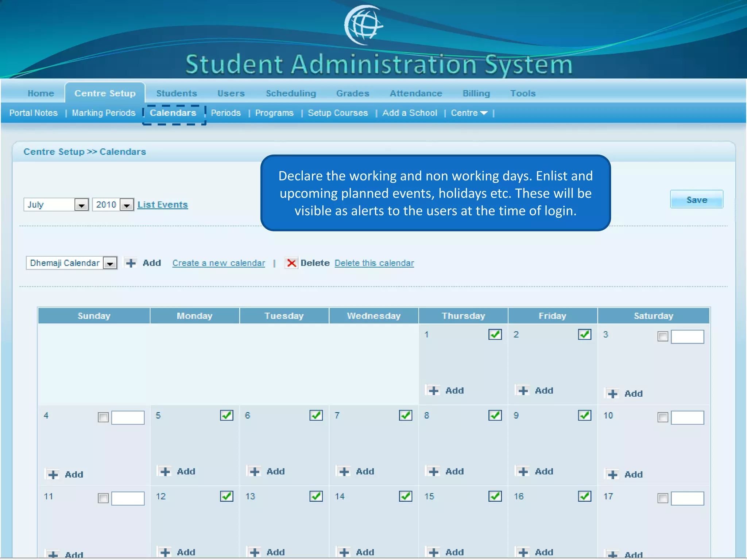Click the plus icon beside Create a new calendar
Image resolution: width=747 pixels, height=560 pixels.
coord(131,263)
